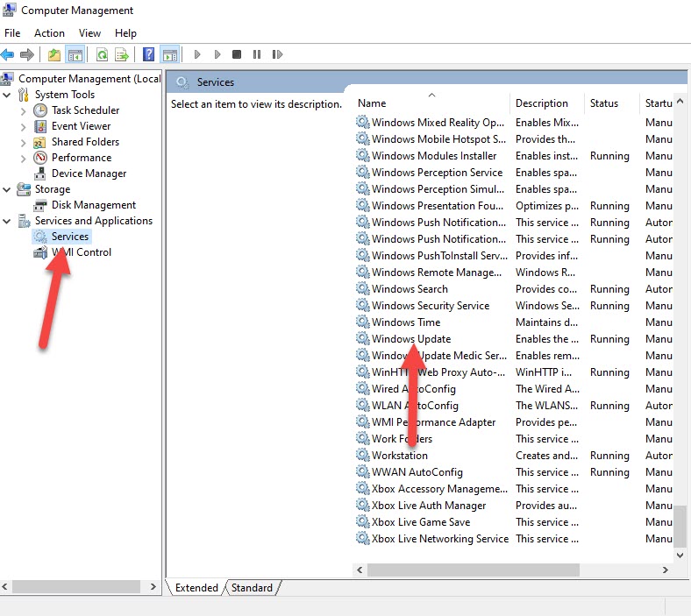The image size is (691, 616).
Task: Expand the Task Scheduler node
Action: [x=24, y=110]
